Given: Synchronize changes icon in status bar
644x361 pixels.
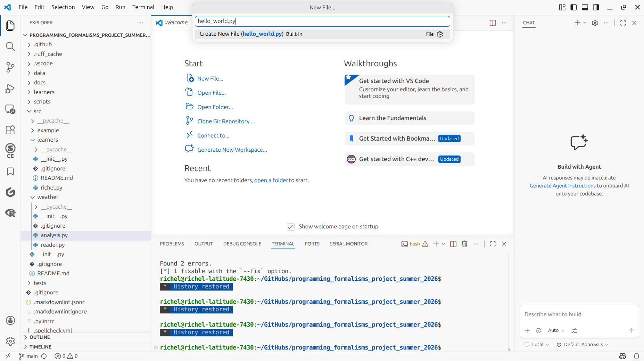Looking at the screenshot, I should click(44, 356).
